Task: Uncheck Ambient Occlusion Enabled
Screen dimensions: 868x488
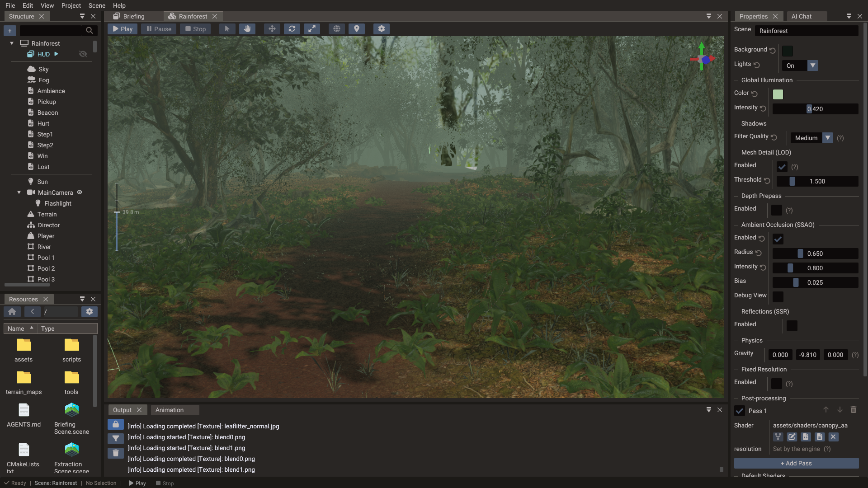Action: [778, 239]
